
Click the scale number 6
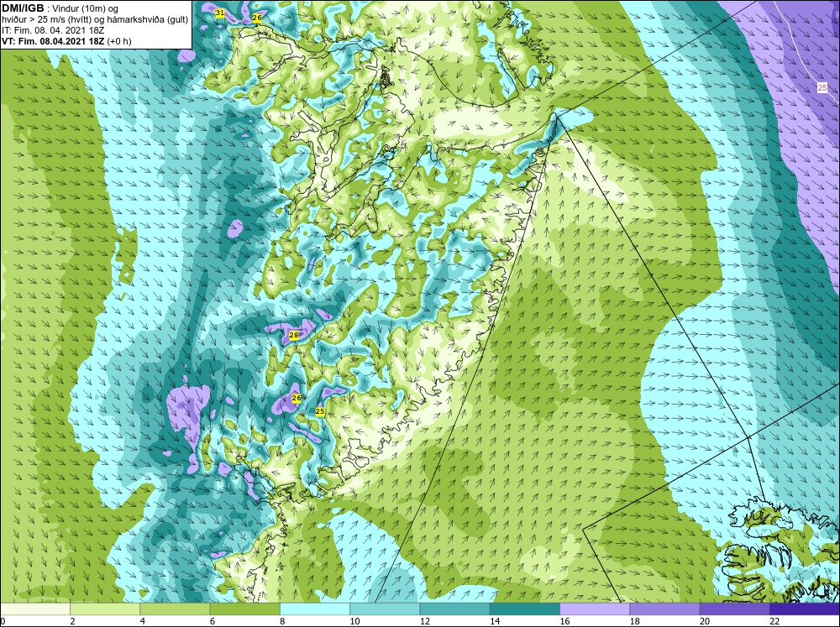[x=213, y=621]
